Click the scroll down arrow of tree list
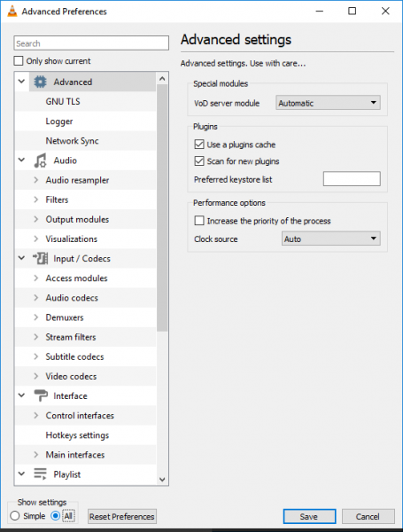This screenshot has height=532, width=403. 162,480
